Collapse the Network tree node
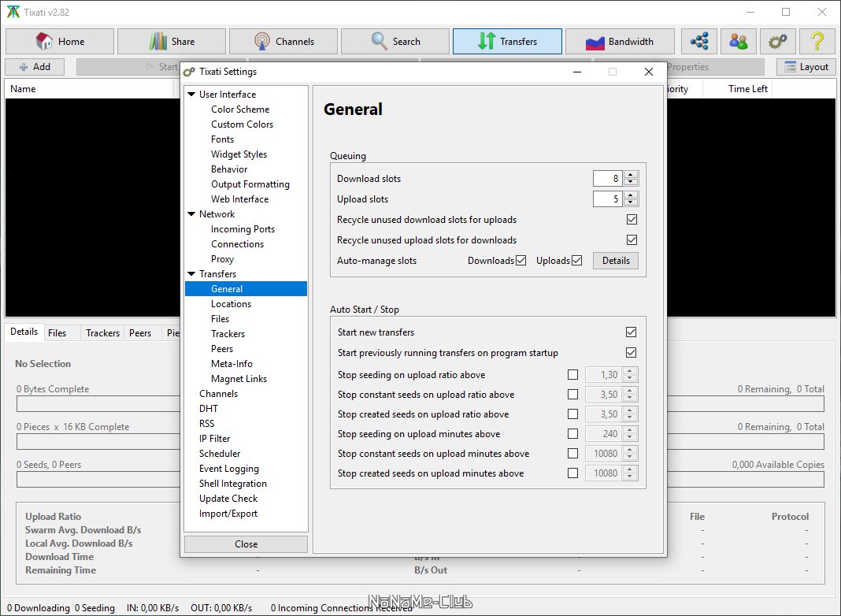Screen dimensions: 841x616 (191, 213)
